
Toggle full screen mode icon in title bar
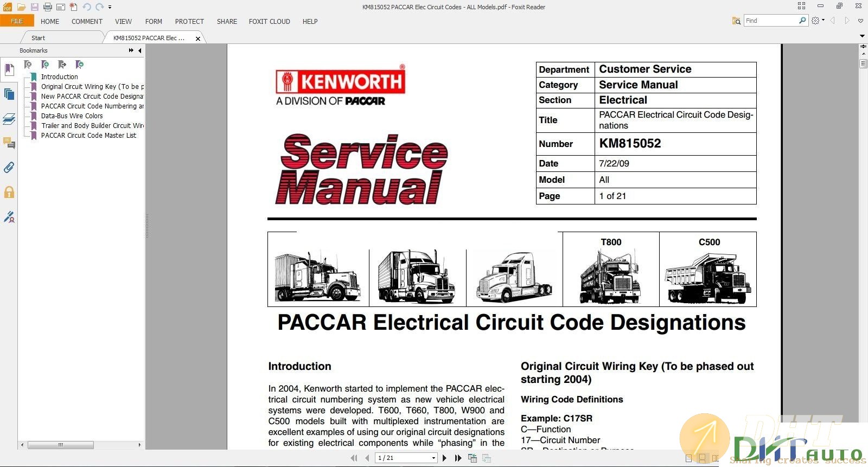(801, 6)
